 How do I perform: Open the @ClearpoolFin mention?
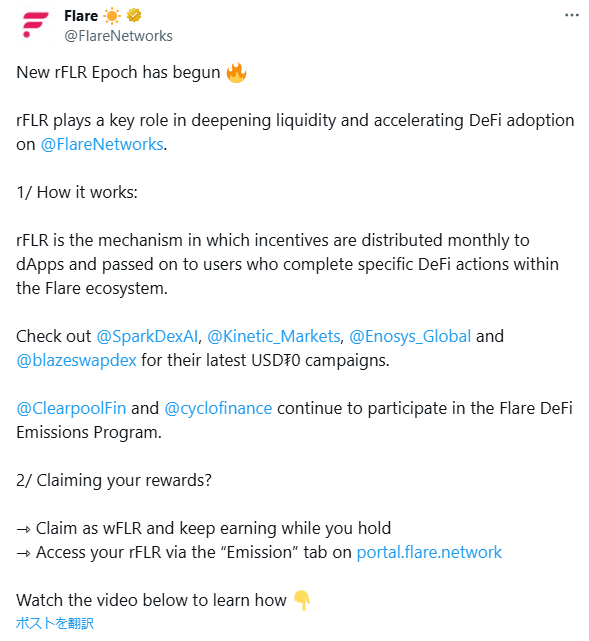click(x=71, y=408)
